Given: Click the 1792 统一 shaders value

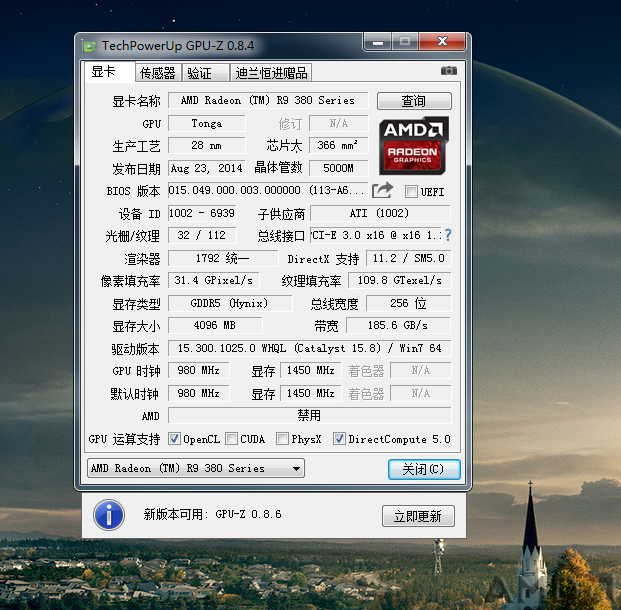Looking at the screenshot, I should 223,258.
